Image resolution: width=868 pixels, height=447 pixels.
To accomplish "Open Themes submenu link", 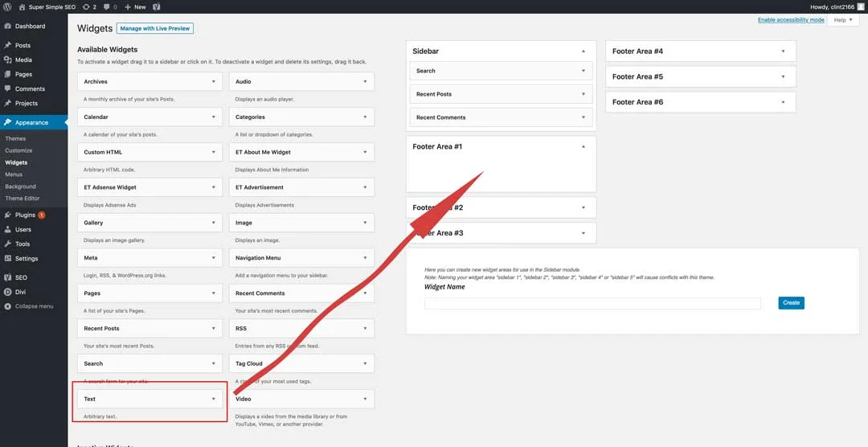I will pyautogui.click(x=15, y=138).
